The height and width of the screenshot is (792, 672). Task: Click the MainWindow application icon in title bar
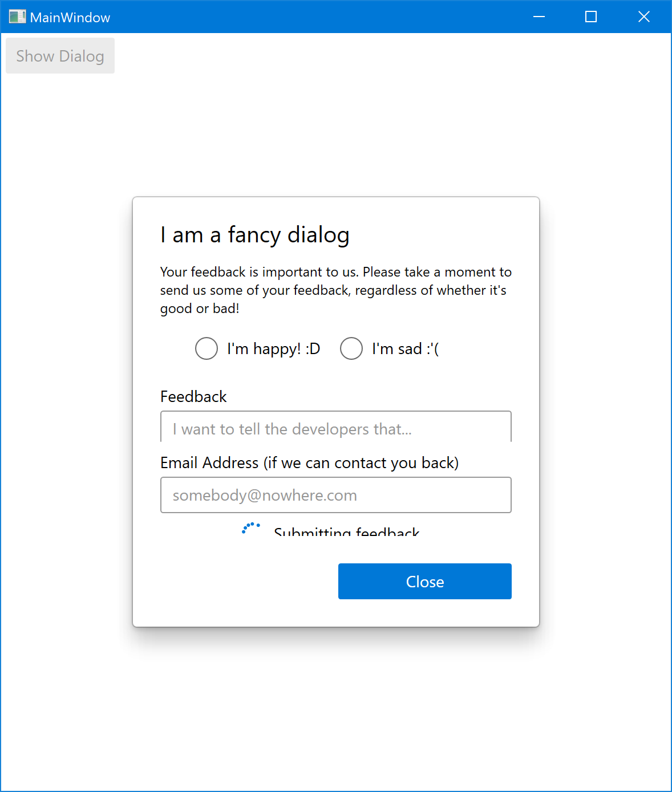click(17, 17)
